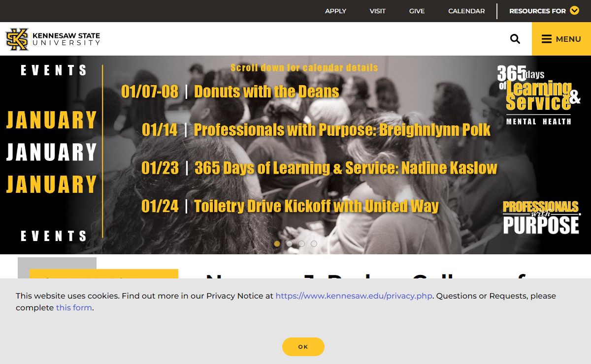Open the Visit link in top bar
Viewport: 591px width, 364px height.
pos(378,11)
